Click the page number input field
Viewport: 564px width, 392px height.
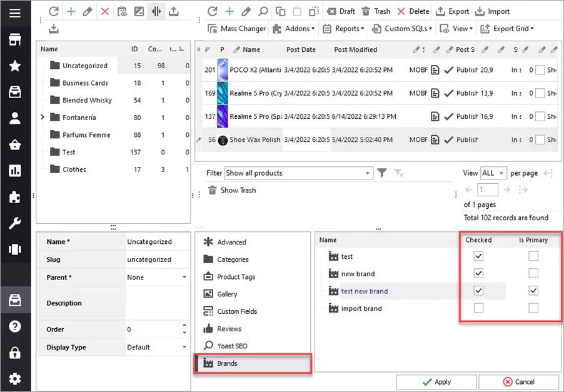point(488,189)
